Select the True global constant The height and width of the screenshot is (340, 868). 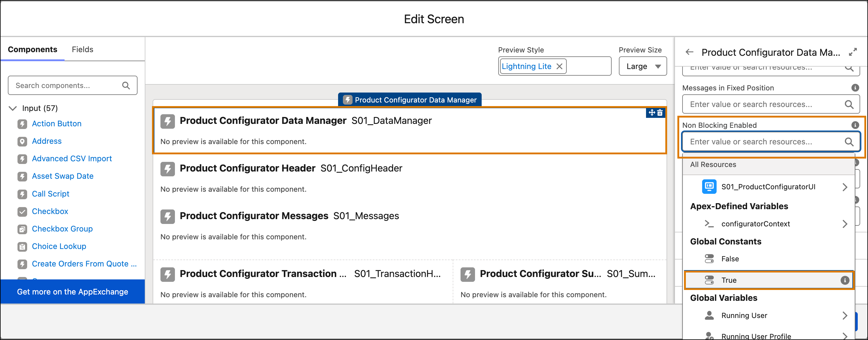coord(768,280)
